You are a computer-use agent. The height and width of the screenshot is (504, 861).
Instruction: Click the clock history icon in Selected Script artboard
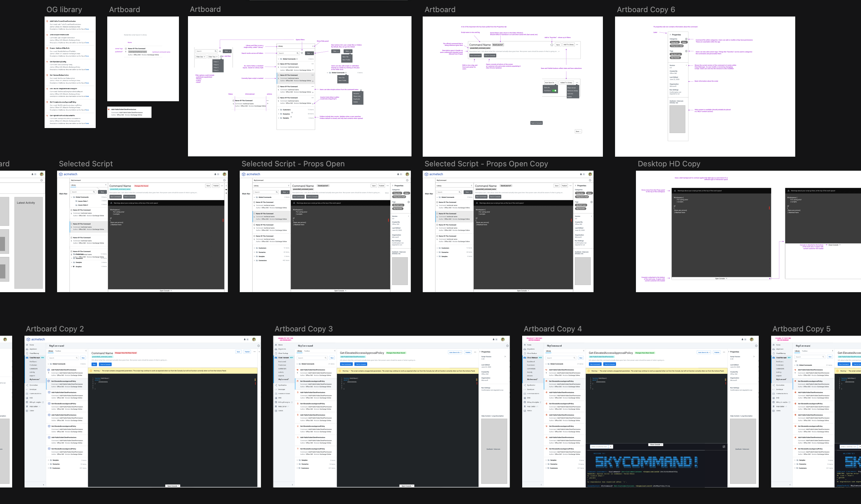(224, 180)
